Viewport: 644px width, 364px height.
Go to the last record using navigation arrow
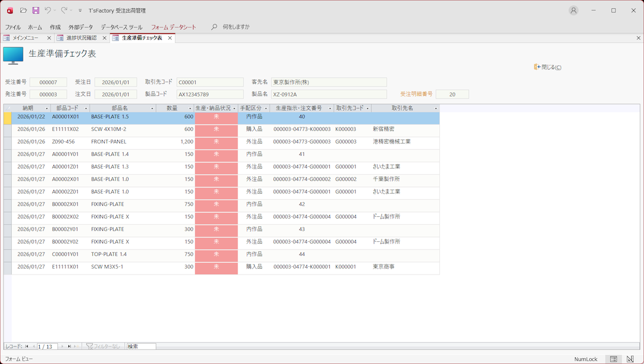tap(69, 346)
